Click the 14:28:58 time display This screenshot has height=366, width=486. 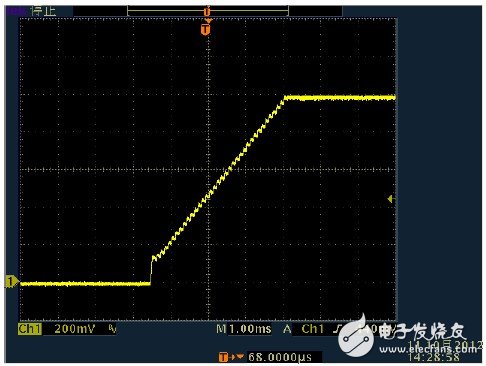coord(434,357)
